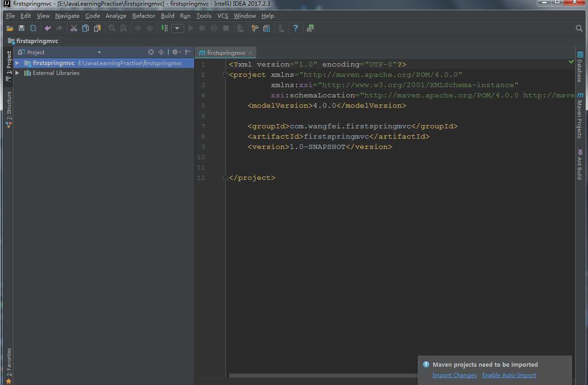Select firstspringmvc root in project tree
Screen dimensions: 588x385
(x=53, y=63)
